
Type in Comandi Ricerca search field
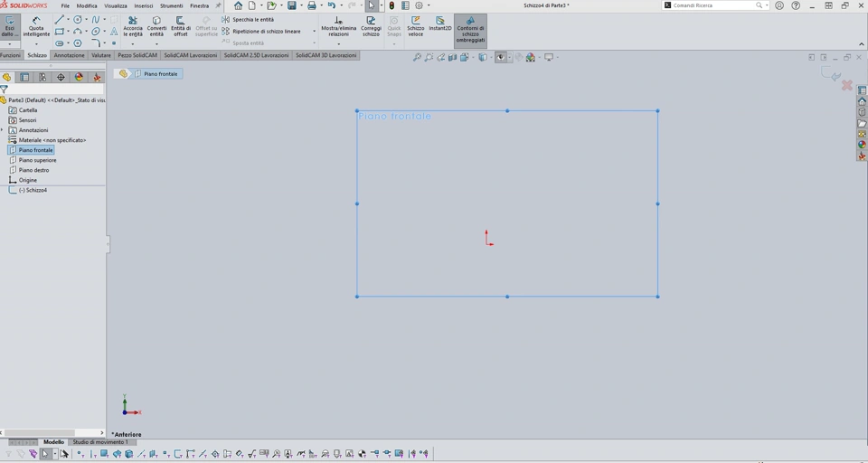pos(714,5)
